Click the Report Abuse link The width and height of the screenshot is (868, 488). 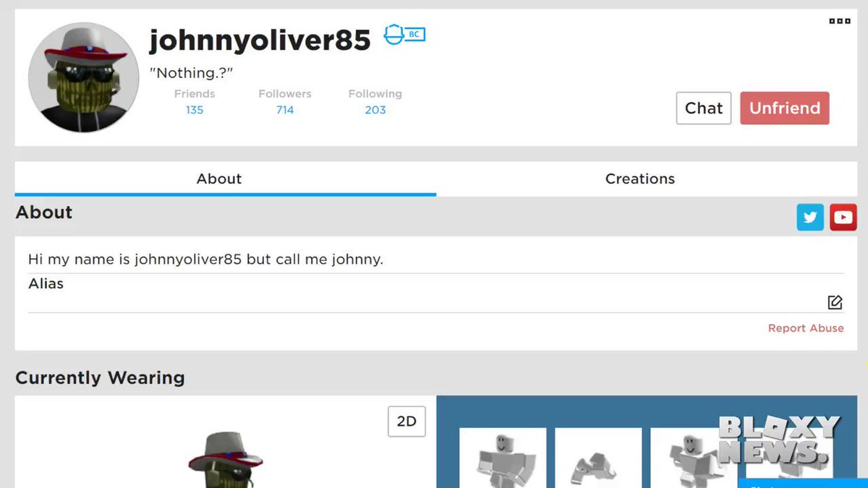coord(806,328)
